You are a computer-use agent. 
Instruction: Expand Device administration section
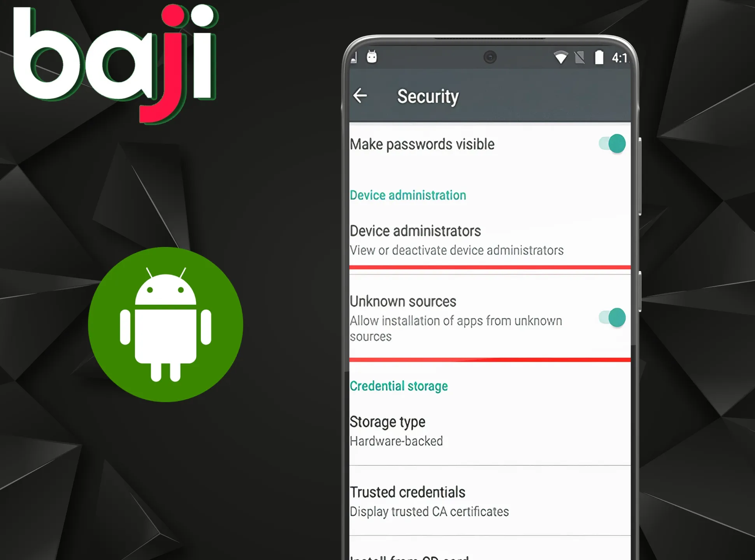(407, 195)
